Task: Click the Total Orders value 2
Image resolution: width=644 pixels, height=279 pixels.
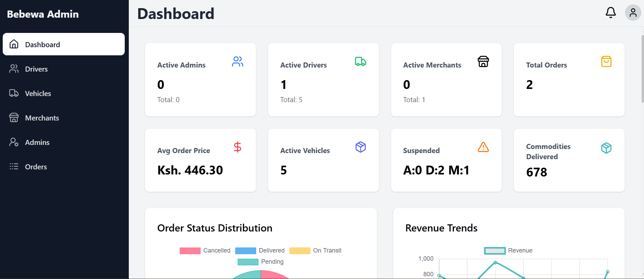Action: click(x=529, y=85)
